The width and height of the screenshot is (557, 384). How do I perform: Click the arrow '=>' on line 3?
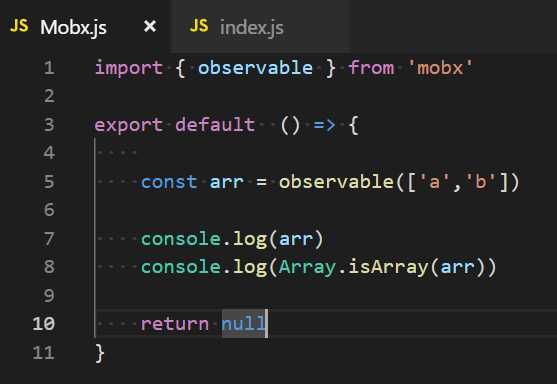pos(324,125)
